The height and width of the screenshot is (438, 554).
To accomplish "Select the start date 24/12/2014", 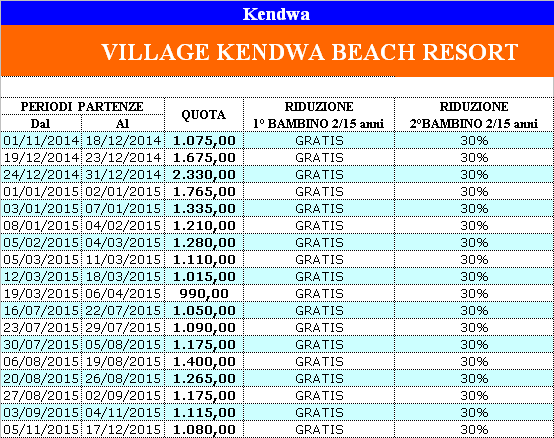I will (x=41, y=174).
